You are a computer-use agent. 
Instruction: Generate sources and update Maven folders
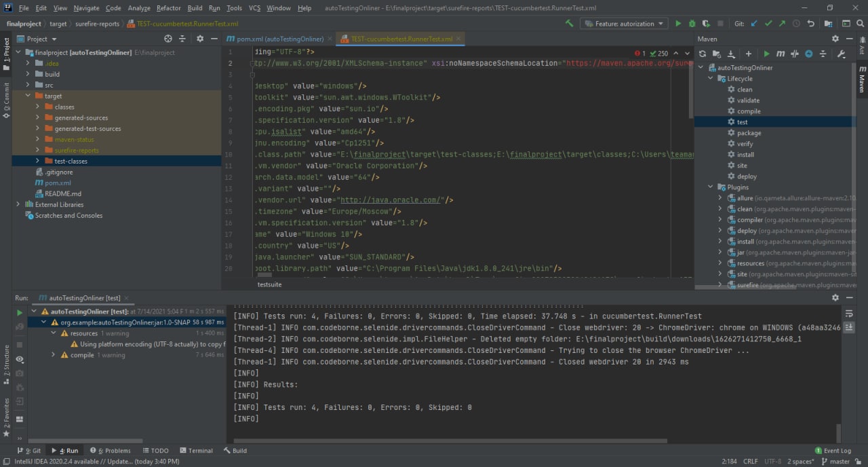pyautogui.click(x=717, y=54)
